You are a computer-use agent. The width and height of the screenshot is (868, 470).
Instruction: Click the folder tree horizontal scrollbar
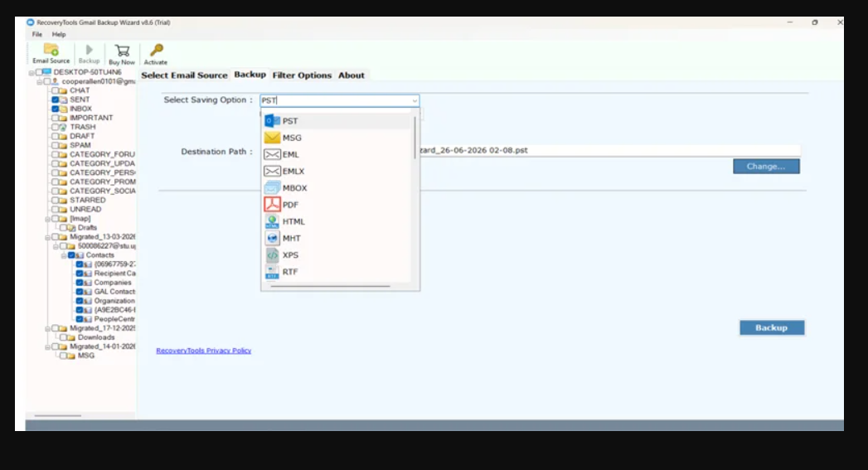pyautogui.click(x=57, y=415)
